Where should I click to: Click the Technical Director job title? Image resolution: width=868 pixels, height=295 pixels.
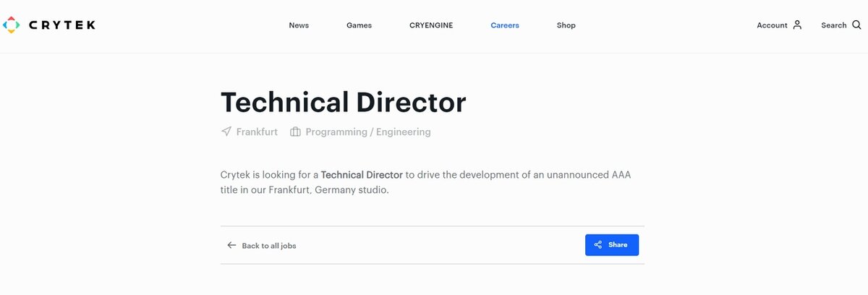point(344,102)
